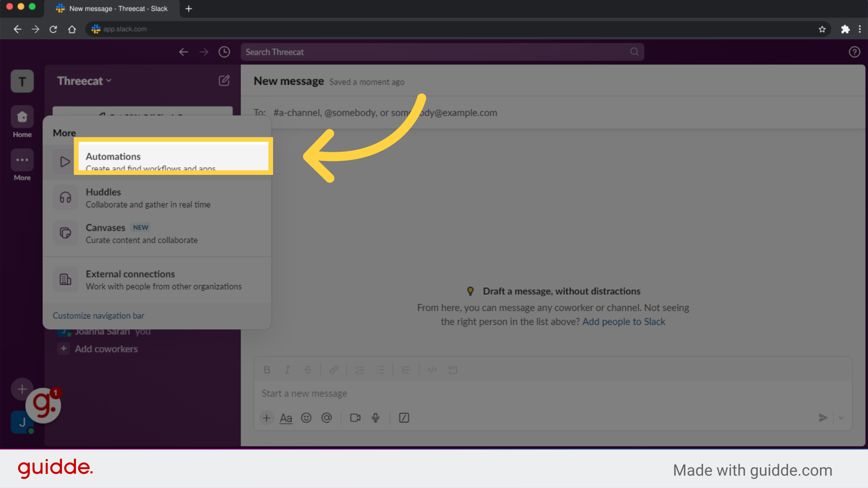Click the @ mention icon
Screen dimensions: 868x488
(326, 418)
